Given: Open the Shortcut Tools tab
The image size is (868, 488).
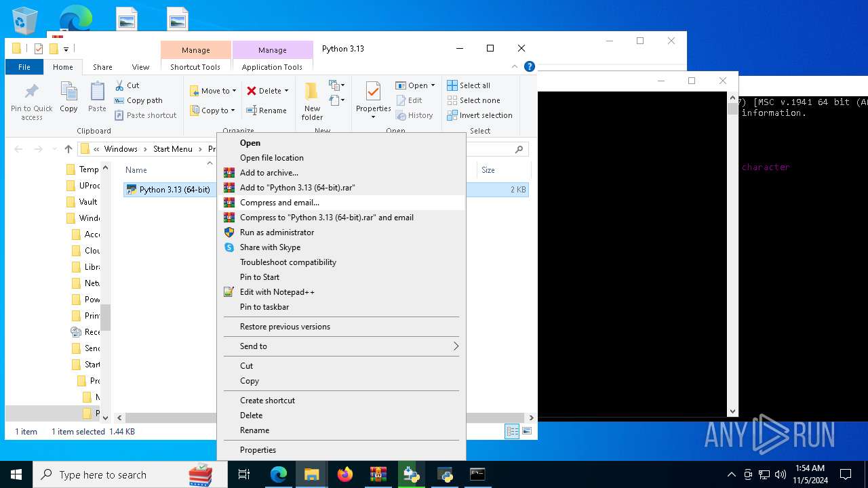Looking at the screenshot, I should pos(195,67).
